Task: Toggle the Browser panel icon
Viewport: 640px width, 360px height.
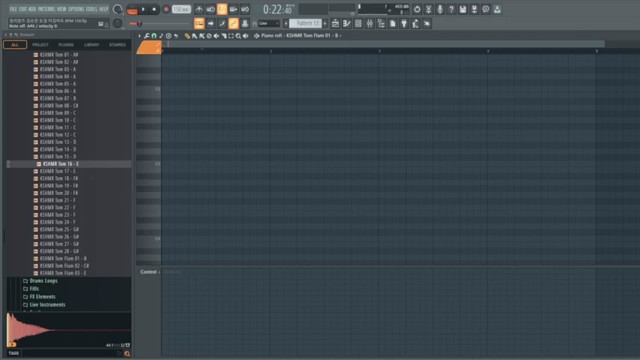Action: coord(381,24)
